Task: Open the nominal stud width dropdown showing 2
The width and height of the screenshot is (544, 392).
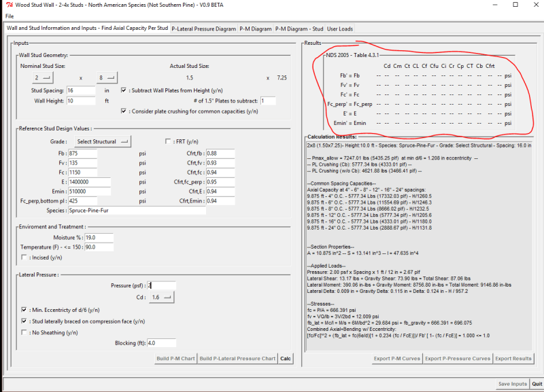Action: 43,77
